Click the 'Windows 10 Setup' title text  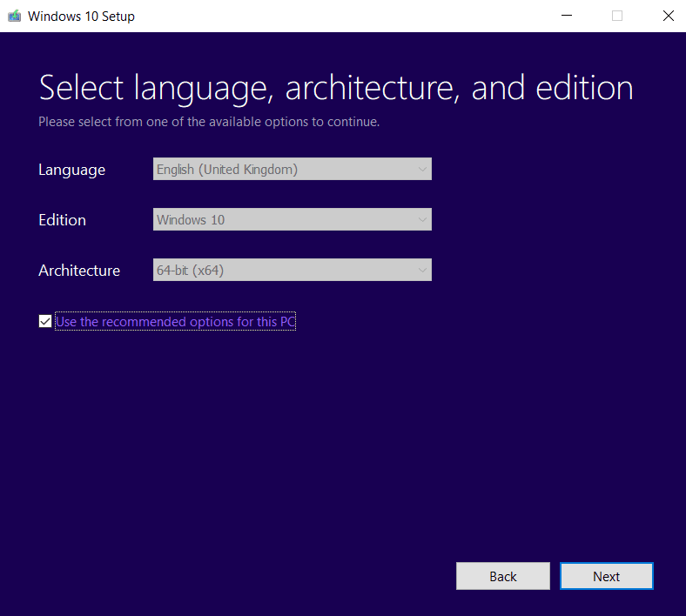coord(81,17)
